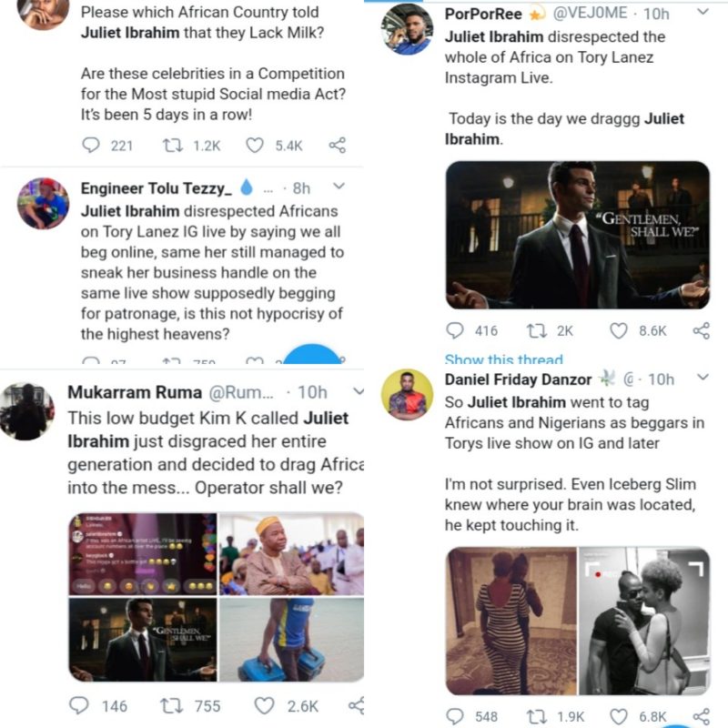The image size is (728, 728).
Task: Reply to the Lack Milk tweet
Action: click(91, 145)
